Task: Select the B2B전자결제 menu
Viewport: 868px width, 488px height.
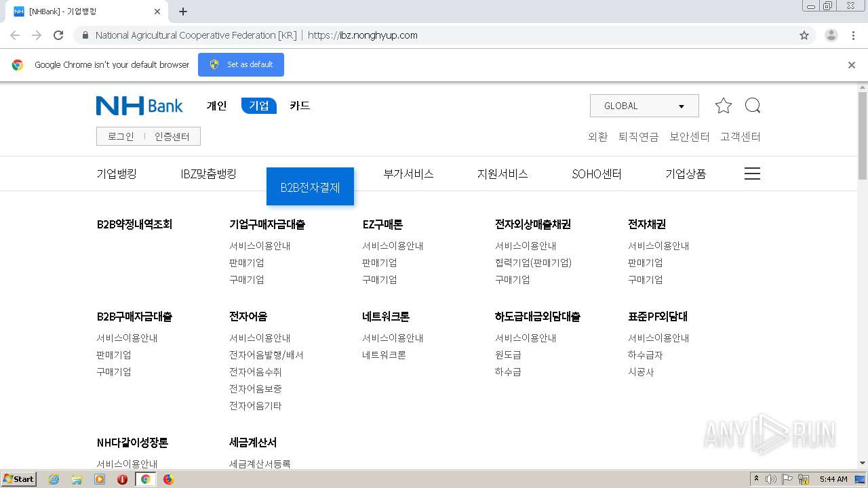Action: pos(310,186)
